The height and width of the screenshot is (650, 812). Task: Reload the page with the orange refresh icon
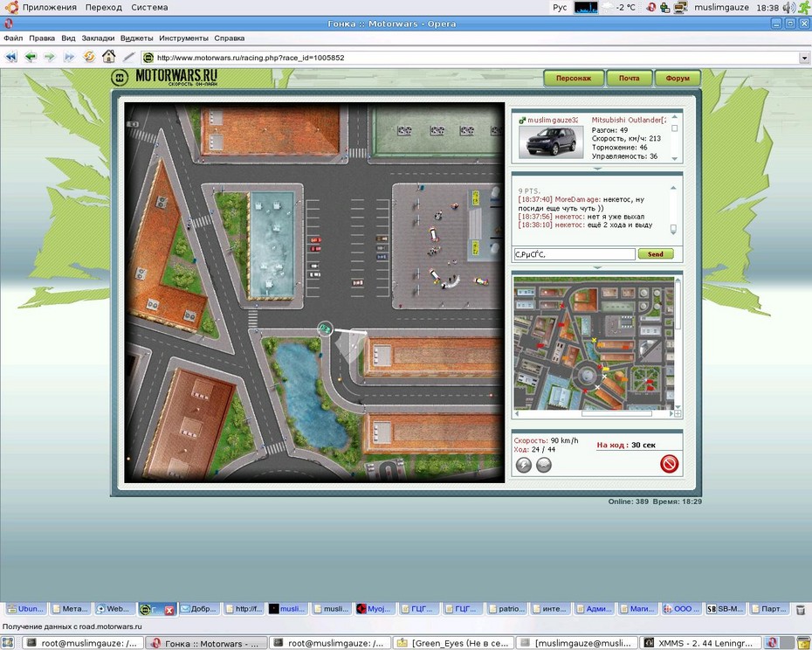click(x=89, y=57)
